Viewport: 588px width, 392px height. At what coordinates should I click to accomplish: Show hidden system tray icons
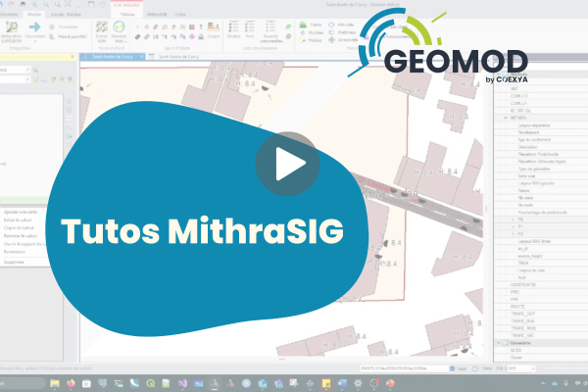tap(543, 383)
